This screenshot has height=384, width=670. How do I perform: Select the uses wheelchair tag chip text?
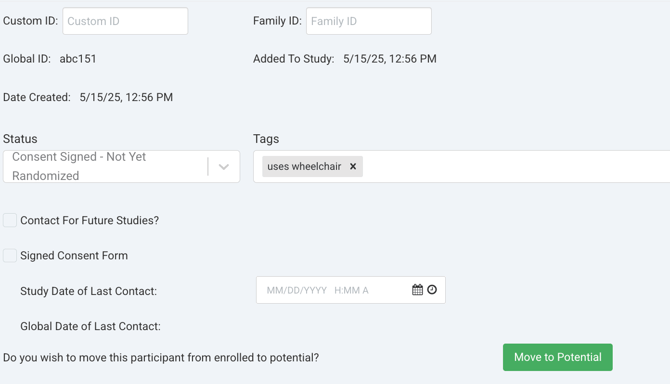point(304,166)
